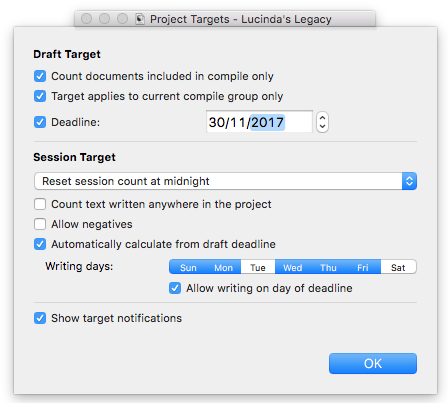The image size is (448, 403).
Task: Click the deadline date field
Action: pyautogui.click(x=259, y=122)
